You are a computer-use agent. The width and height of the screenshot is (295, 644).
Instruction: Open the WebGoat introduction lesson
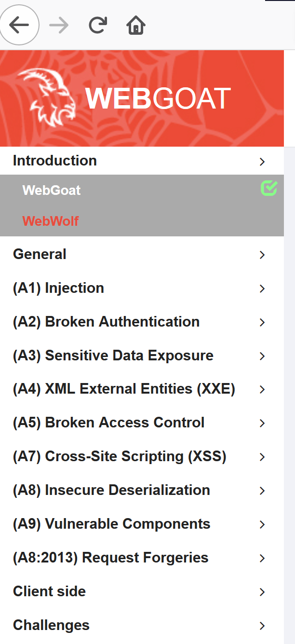(x=52, y=190)
